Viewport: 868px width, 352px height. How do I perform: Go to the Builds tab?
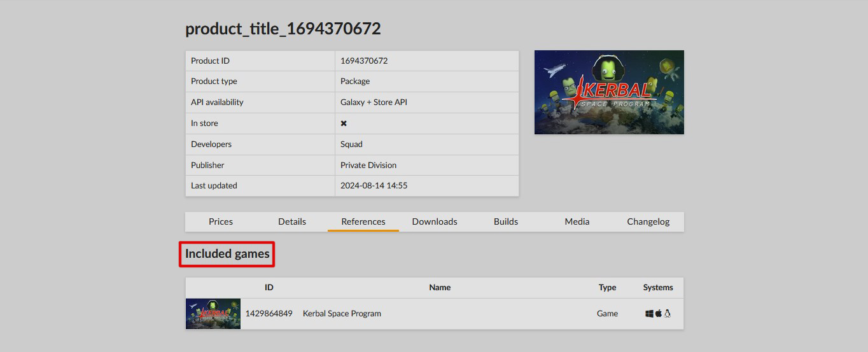pos(506,222)
